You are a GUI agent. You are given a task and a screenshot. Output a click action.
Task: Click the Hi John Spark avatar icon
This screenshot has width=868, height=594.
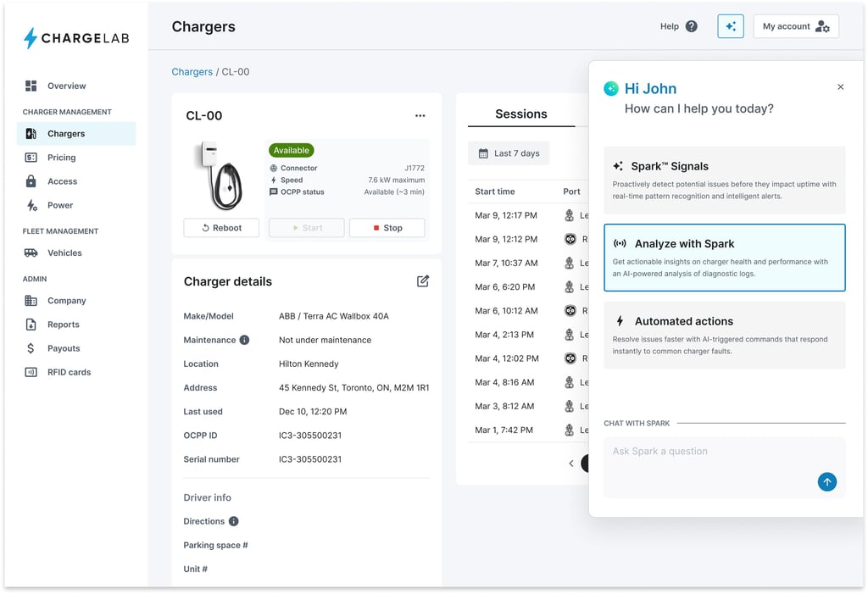click(x=611, y=89)
